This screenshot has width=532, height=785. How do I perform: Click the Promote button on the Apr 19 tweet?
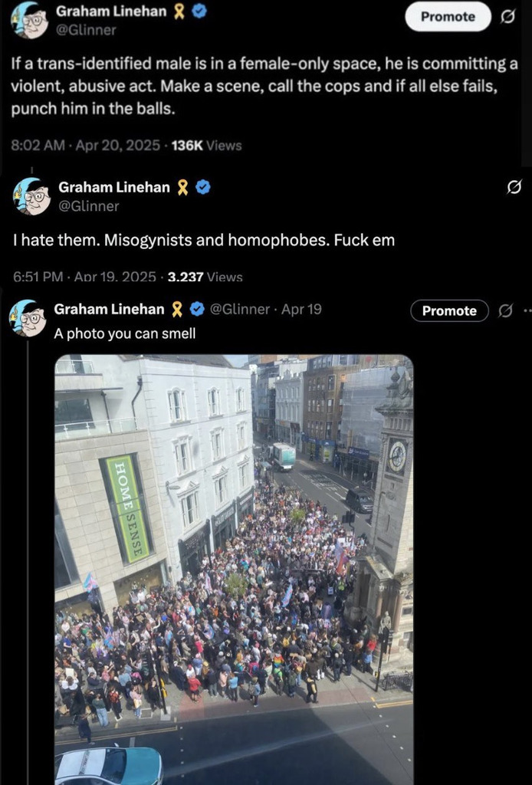[449, 311]
